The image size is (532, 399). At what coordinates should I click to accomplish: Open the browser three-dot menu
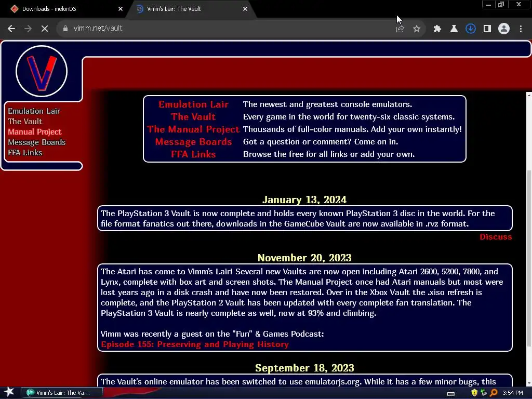pos(521,29)
